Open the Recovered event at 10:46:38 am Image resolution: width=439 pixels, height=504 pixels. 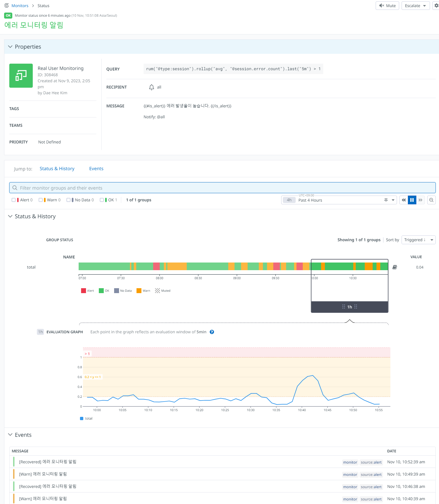coord(222,487)
